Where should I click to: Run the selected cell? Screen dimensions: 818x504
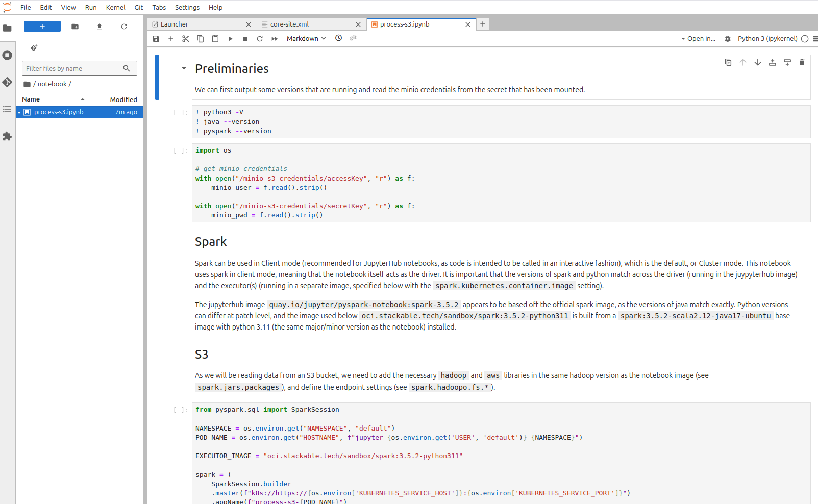point(230,39)
